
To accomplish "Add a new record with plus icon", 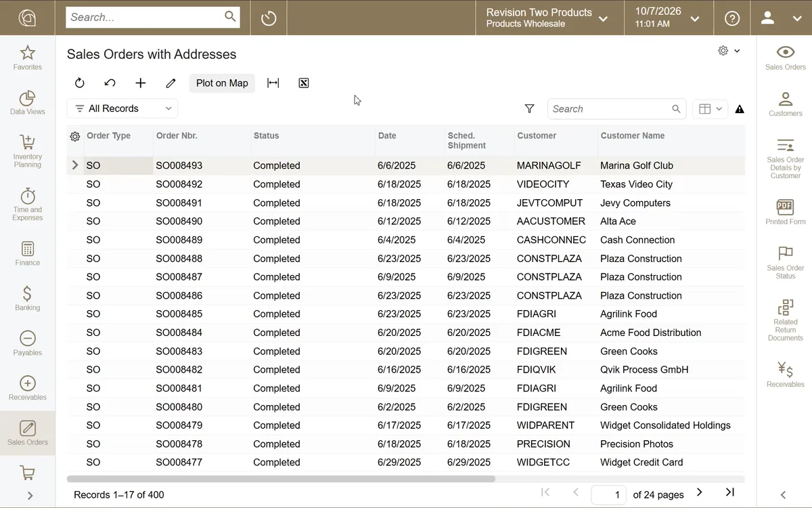I will 141,83.
